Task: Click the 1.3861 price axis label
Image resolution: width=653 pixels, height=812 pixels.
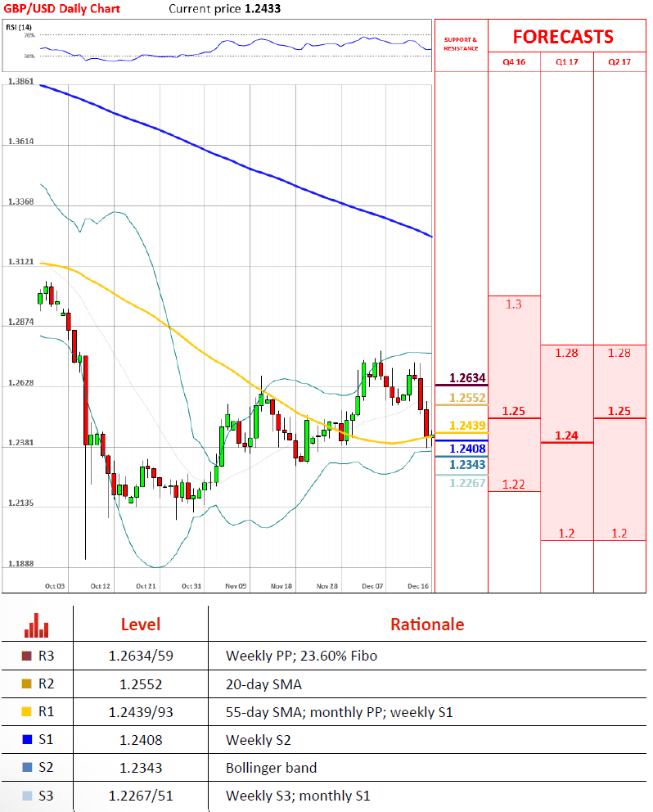Action: click(x=20, y=81)
